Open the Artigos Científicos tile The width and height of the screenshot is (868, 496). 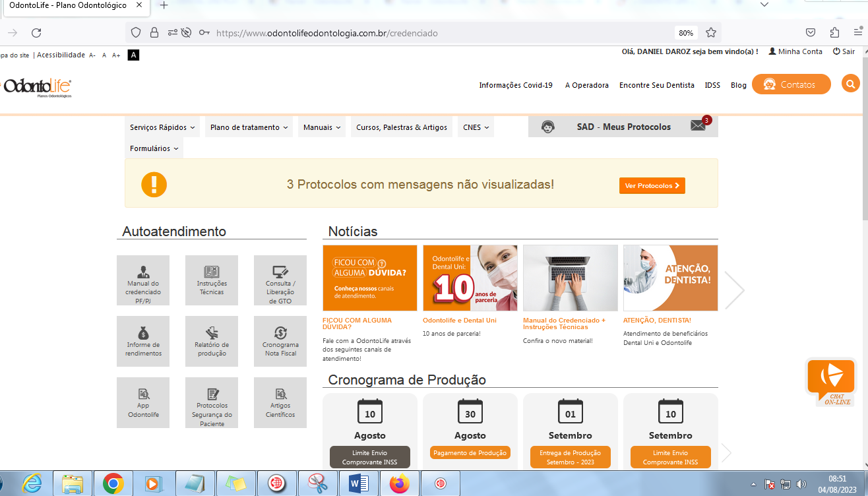click(x=280, y=402)
